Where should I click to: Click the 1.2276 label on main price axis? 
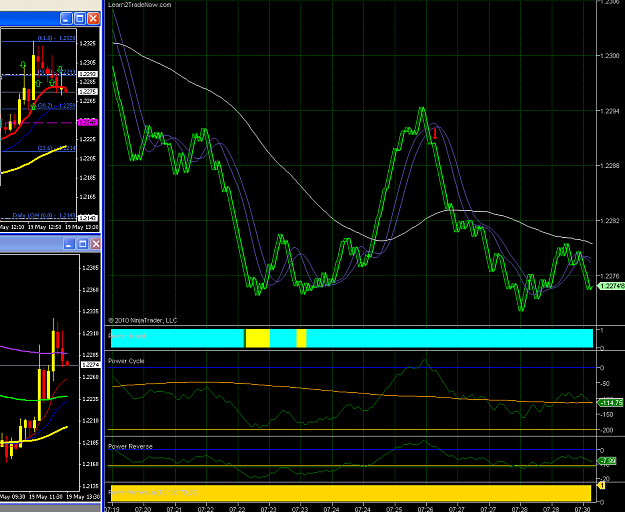click(x=608, y=276)
